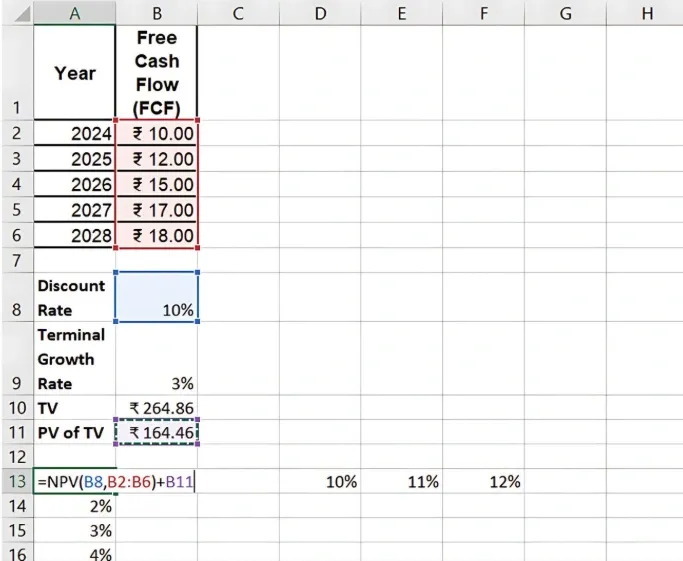This screenshot has width=683, height=561.
Task: Click the TV value ₹ 264.86 cell
Action: pos(157,408)
